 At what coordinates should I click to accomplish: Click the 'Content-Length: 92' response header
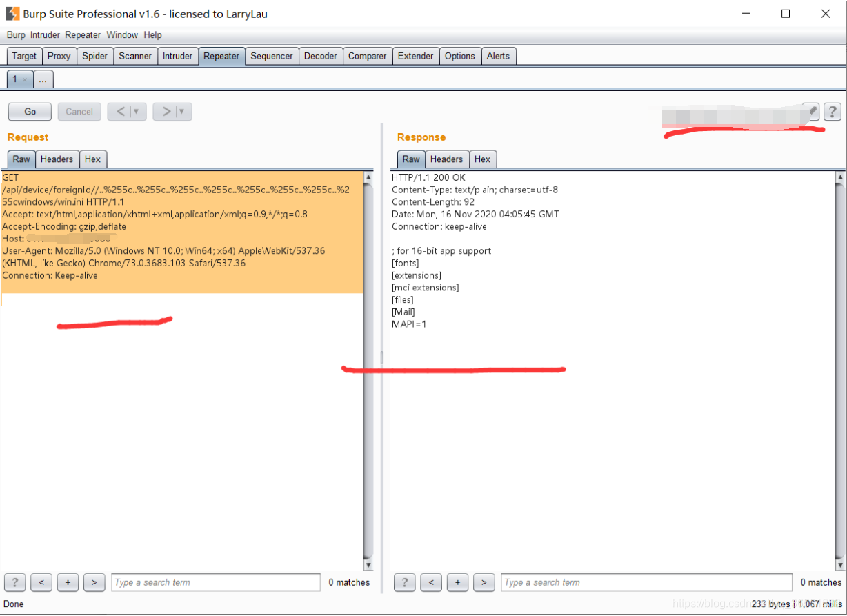point(432,202)
